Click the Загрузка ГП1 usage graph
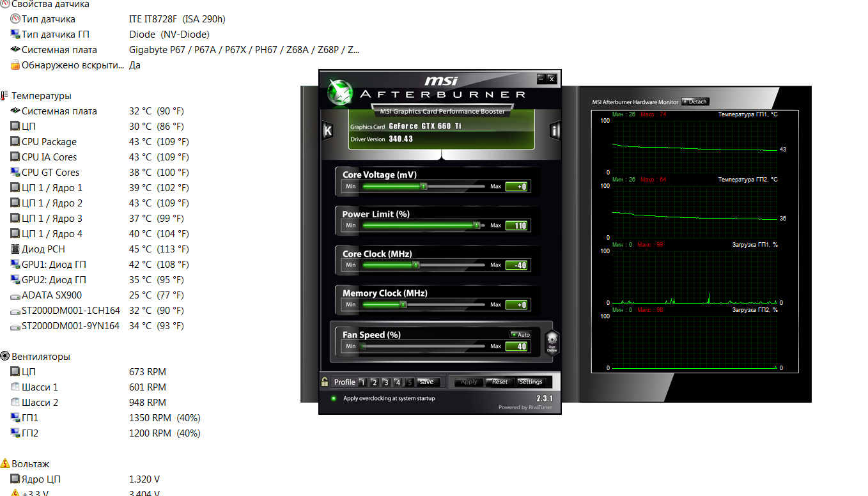Screen dimensions: 868x496 pyautogui.click(x=695, y=277)
